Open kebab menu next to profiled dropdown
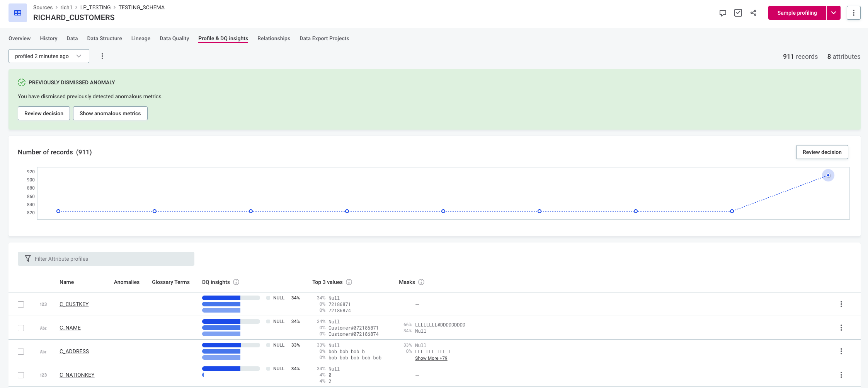Screen dimensions: 868x388 [x=102, y=56]
